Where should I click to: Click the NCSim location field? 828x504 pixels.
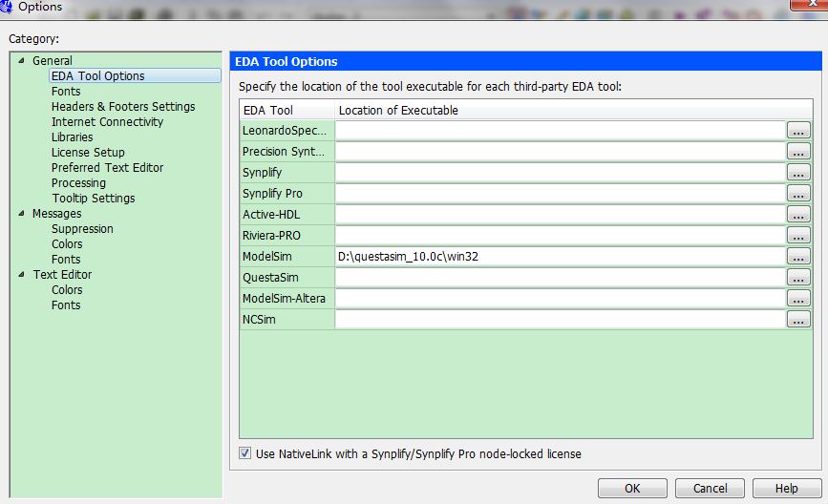point(561,320)
